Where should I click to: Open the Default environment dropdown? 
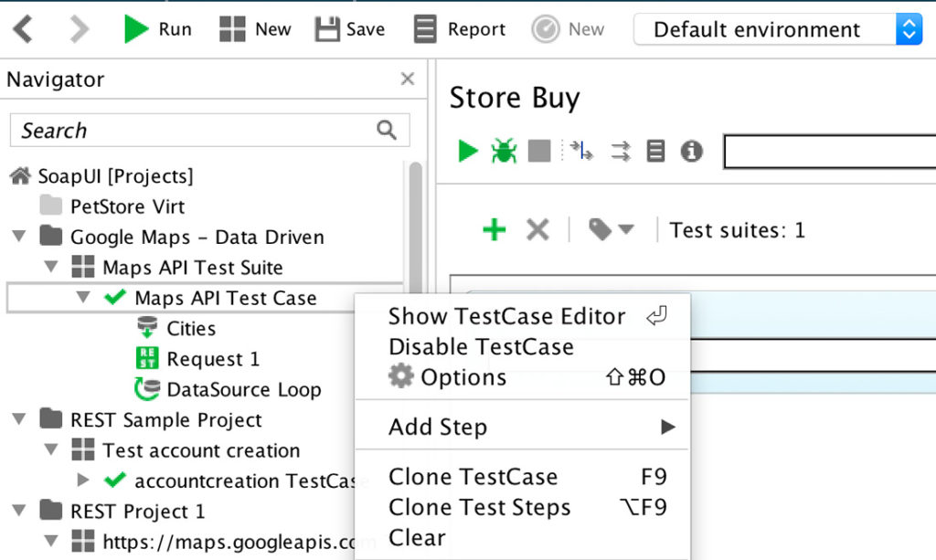778,28
